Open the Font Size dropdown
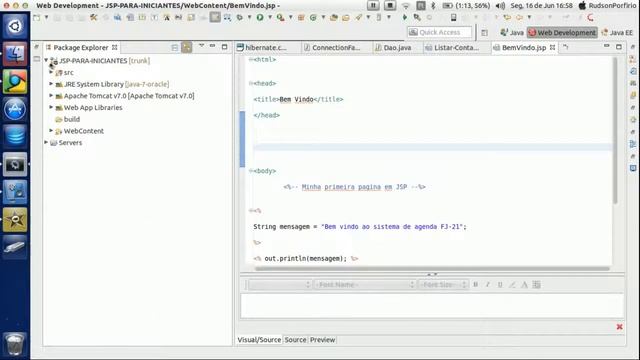 point(443,284)
